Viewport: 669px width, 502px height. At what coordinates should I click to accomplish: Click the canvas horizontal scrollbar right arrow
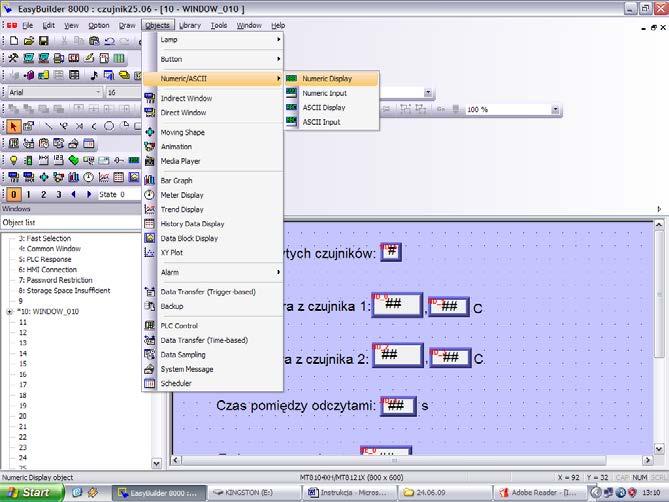coord(648,460)
